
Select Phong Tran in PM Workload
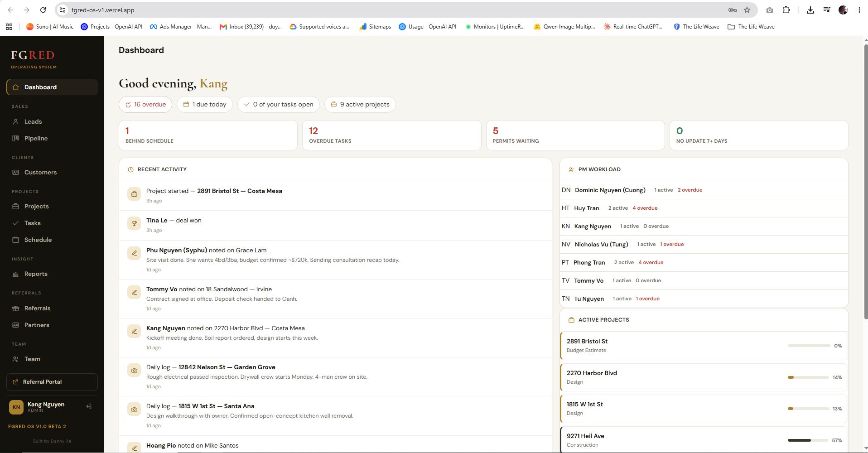click(x=704, y=262)
